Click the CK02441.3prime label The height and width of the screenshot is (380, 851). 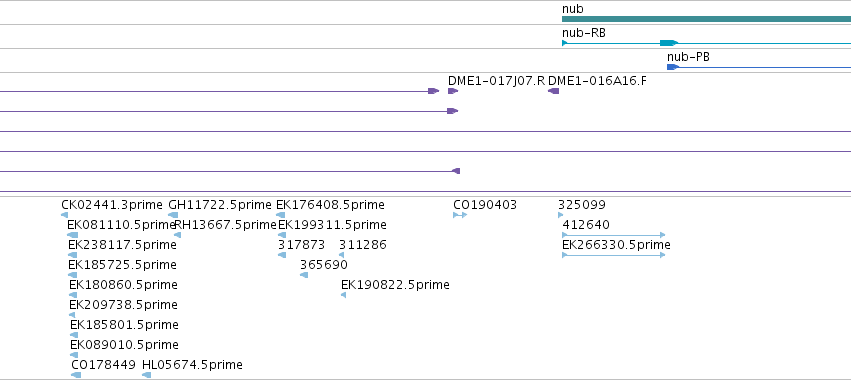point(112,205)
